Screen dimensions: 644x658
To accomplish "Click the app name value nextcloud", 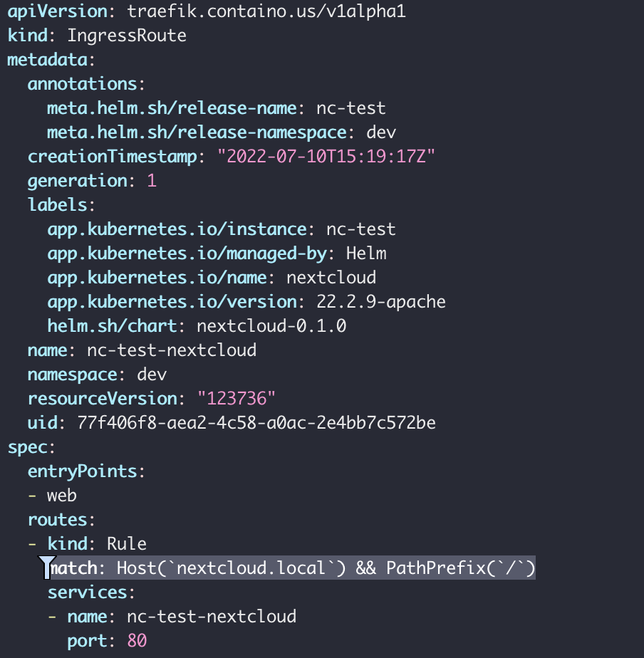I will [331, 278].
